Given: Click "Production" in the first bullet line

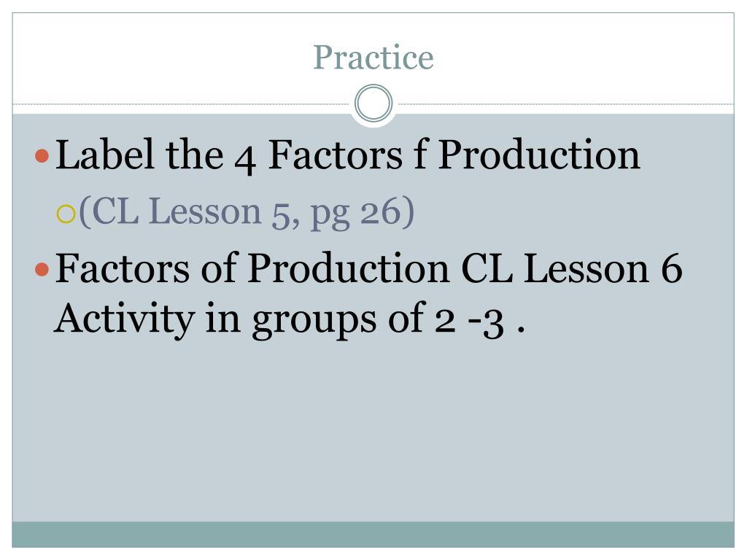Looking at the screenshot, I should [x=539, y=155].
